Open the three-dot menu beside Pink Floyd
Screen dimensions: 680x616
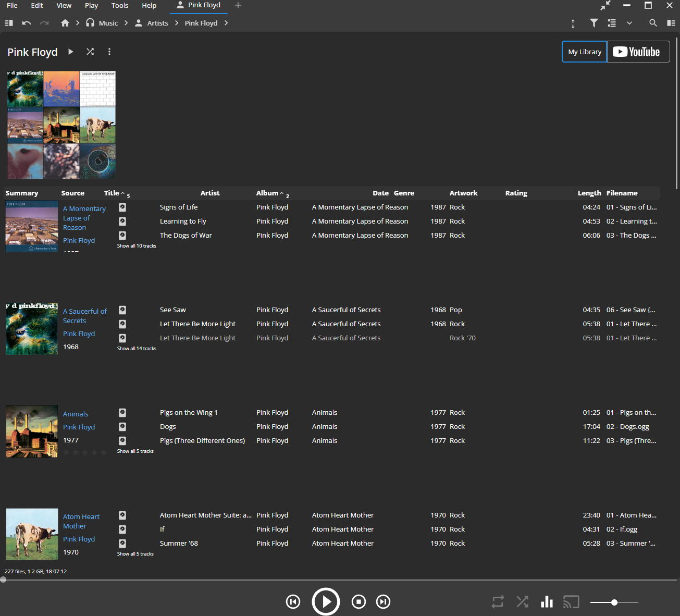point(109,52)
